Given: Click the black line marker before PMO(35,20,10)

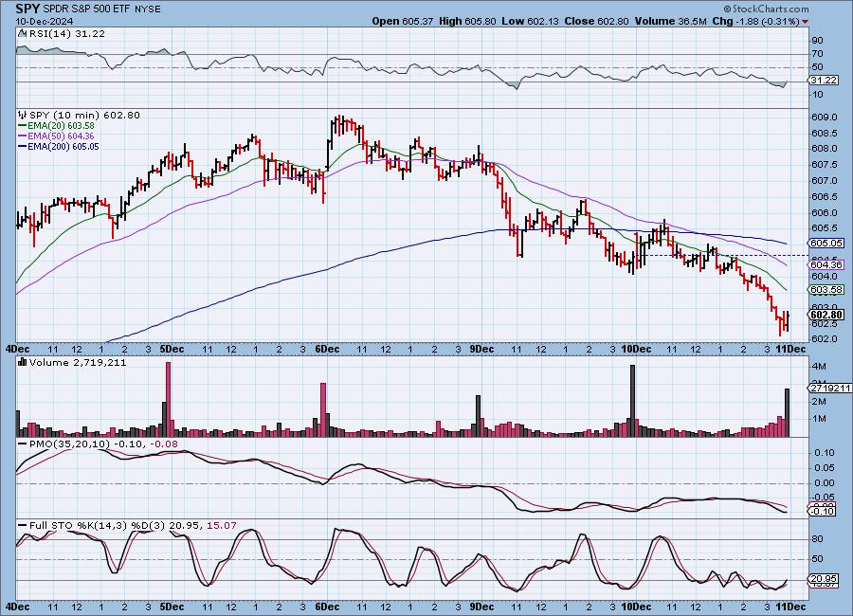Looking at the screenshot, I should (23, 444).
